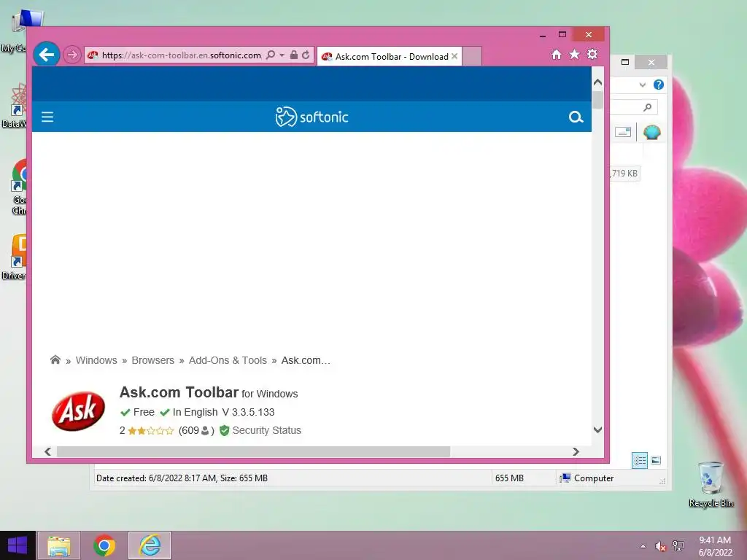Open Softonic hamburger menu
Image resolution: width=747 pixels, height=560 pixels.
[47, 117]
